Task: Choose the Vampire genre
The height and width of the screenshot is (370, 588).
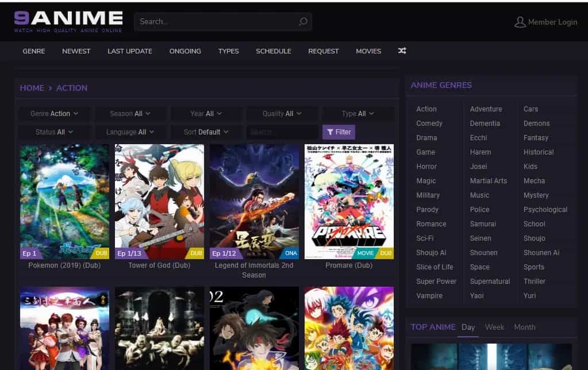Action: click(429, 296)
